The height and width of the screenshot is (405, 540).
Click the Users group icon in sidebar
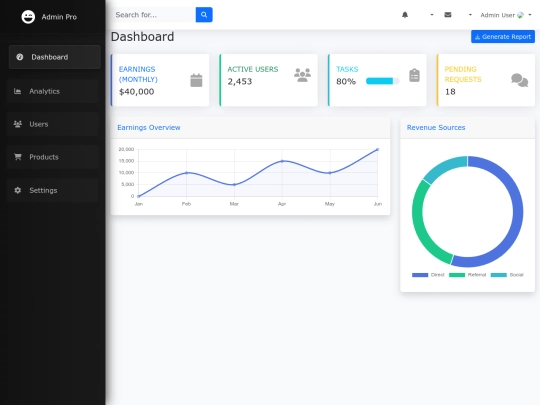point(18,124)
